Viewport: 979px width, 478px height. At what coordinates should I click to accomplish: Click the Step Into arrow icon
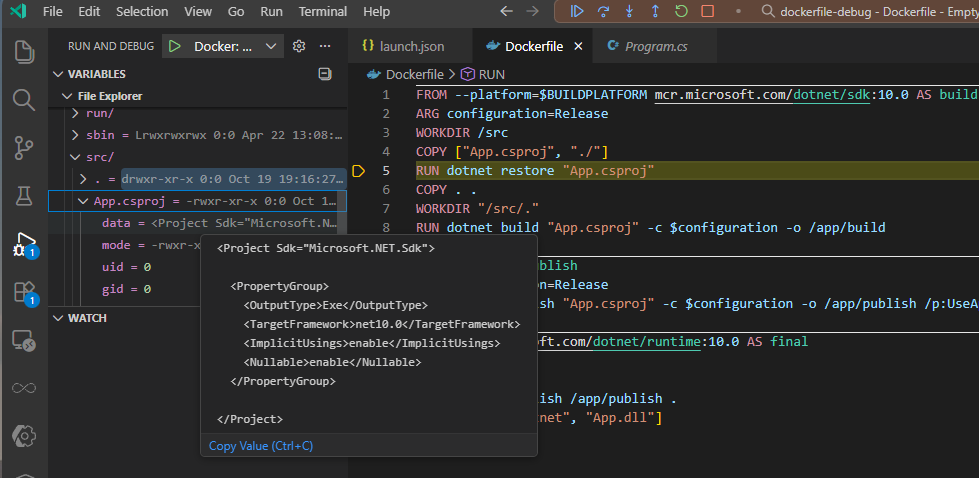(x=629, y=12)
